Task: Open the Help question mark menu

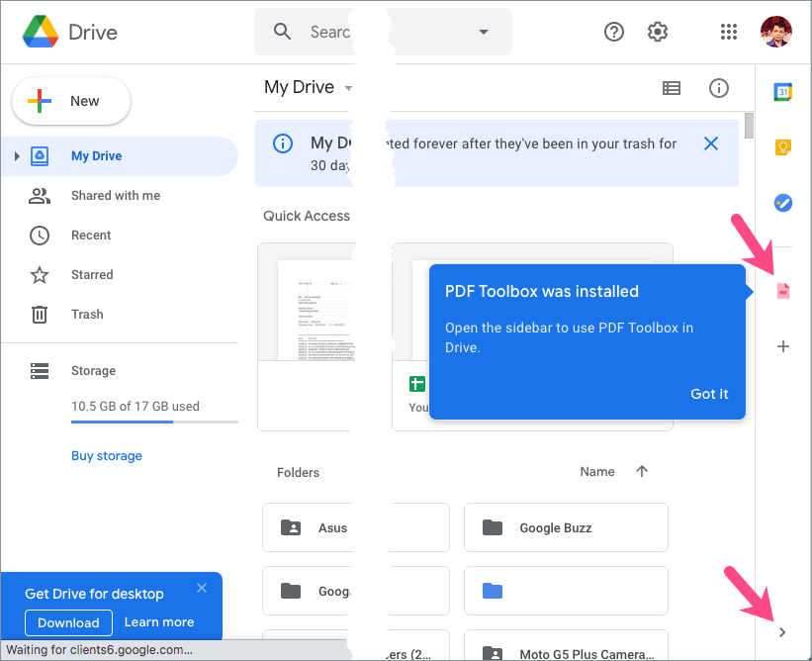Action: tap(613, 32)
